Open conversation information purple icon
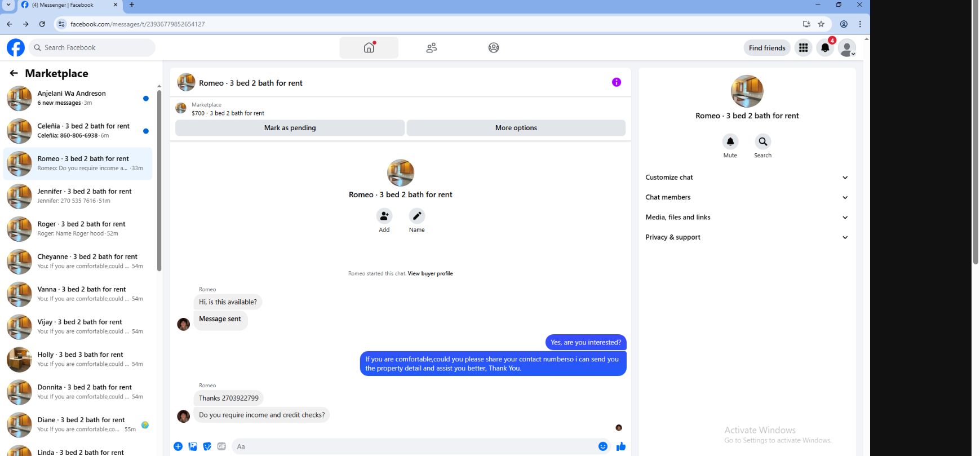This screenshot has height=456, width=980. [x=617, y=82]
